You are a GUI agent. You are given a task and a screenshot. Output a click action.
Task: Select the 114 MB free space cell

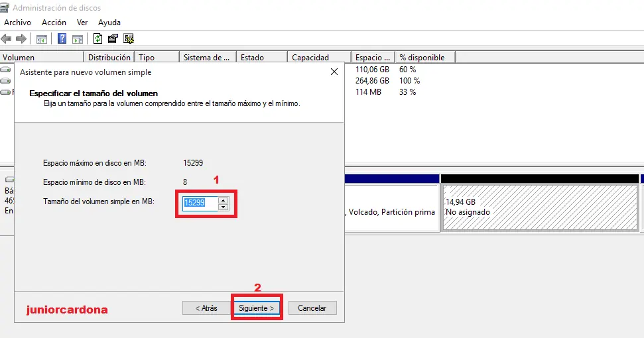pyautogui.click(x=368, y=92)
